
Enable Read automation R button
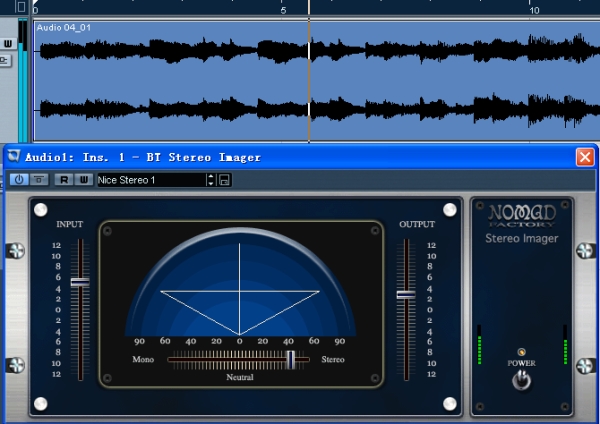[64, 179]
